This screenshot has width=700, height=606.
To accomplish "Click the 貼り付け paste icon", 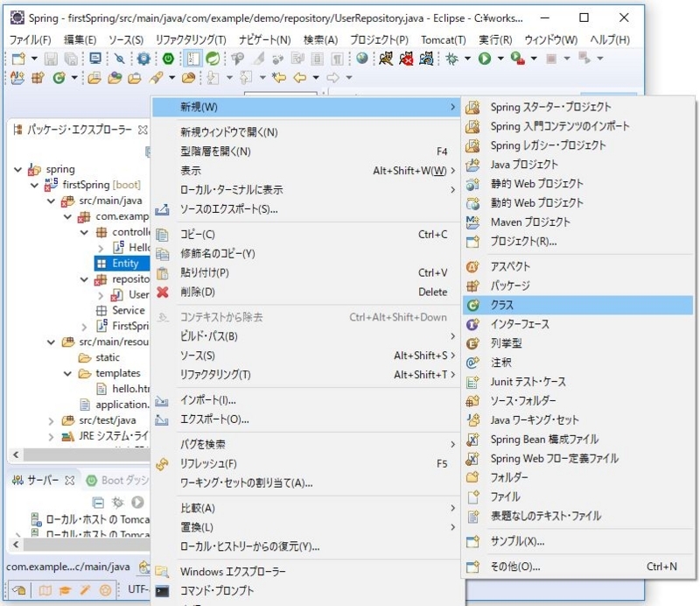I will click(163, 273).
